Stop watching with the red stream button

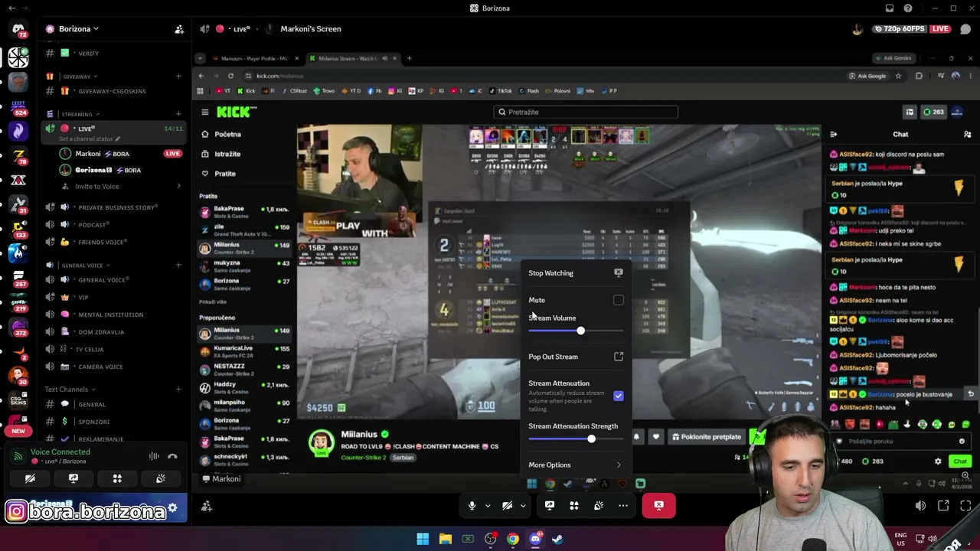[x=658, y=505]
